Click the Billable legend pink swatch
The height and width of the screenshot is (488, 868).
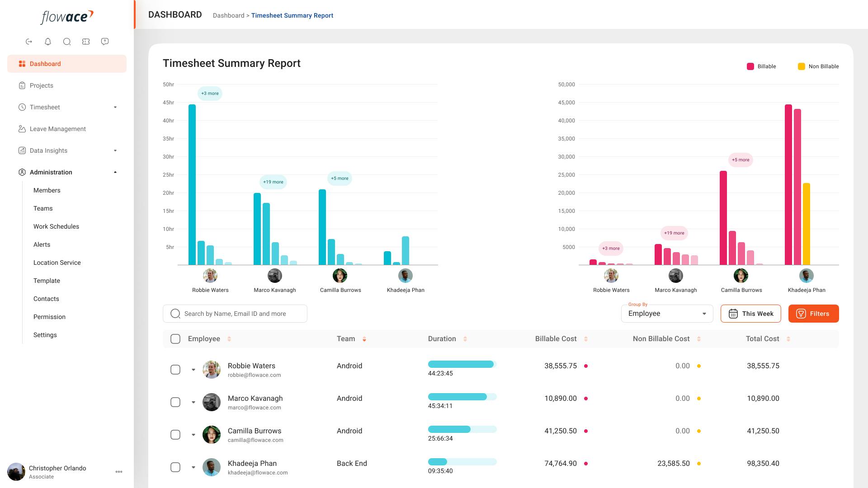(750, 66)
